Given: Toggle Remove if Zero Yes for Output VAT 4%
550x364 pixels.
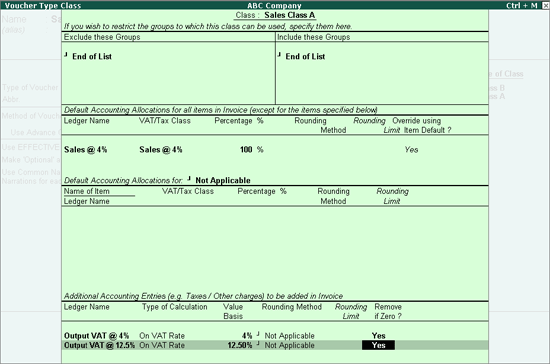Looking at the screenshot, I should pyautogui.click(x=378, y=336).
